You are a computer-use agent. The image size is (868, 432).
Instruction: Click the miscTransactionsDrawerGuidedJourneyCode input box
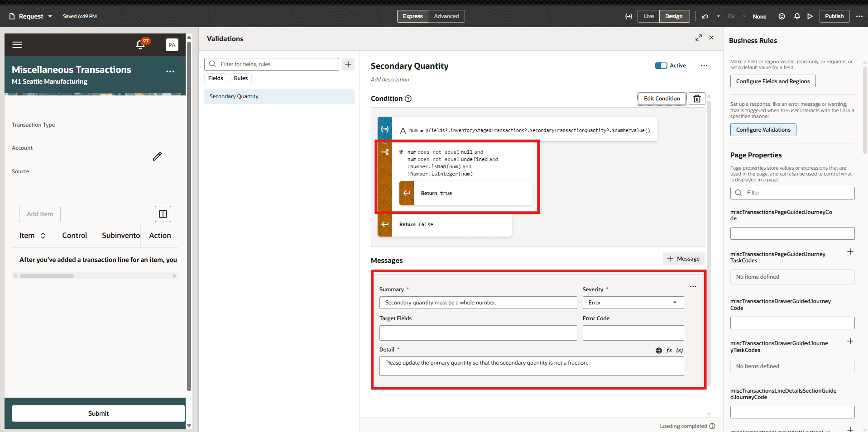pyautogui.click(x=792, y=323)
